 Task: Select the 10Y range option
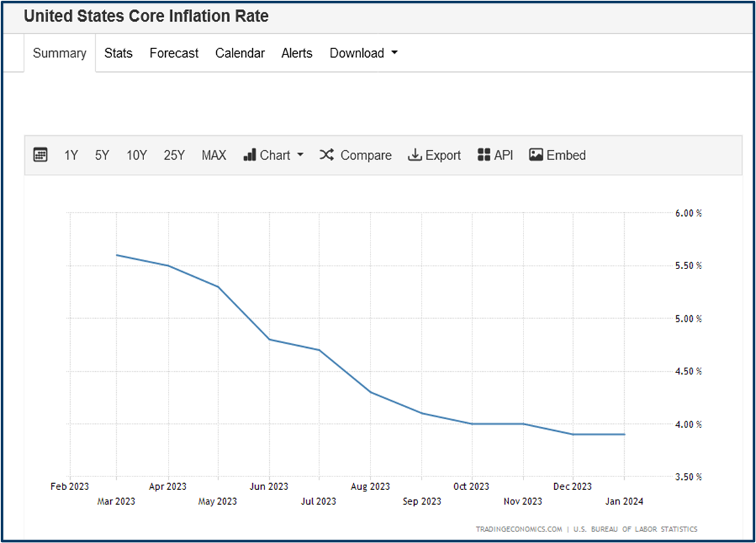[x=137, y=155]
